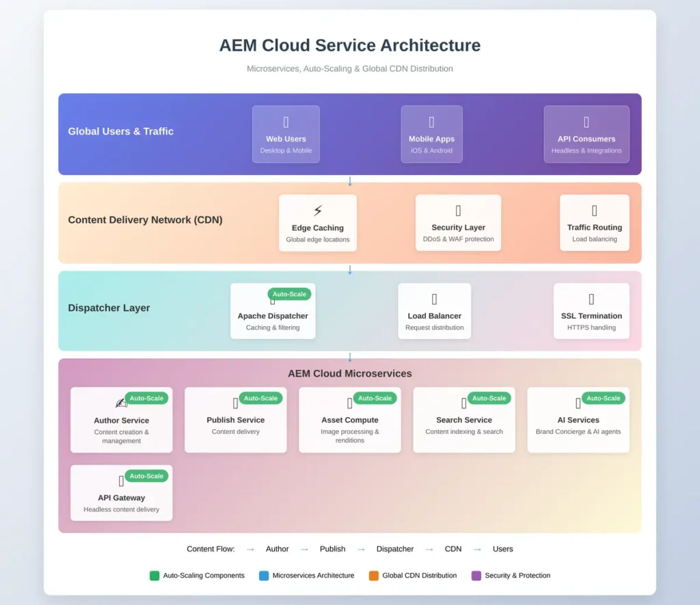Click the "Content Delivery Network (CDN)" heading

click(145, 219)
